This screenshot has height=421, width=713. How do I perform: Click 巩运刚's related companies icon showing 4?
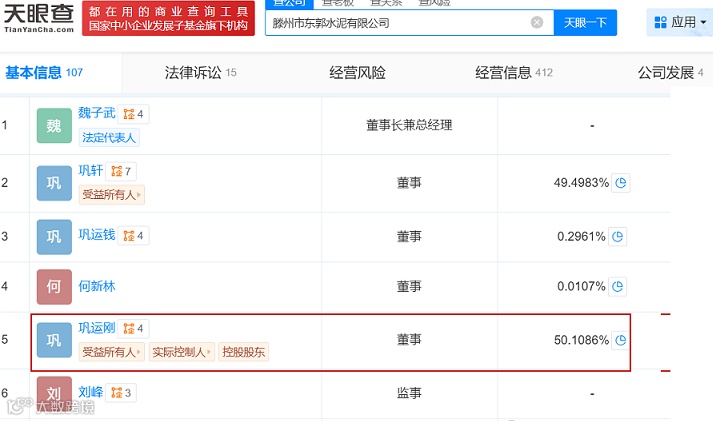[x=133, y=328]
